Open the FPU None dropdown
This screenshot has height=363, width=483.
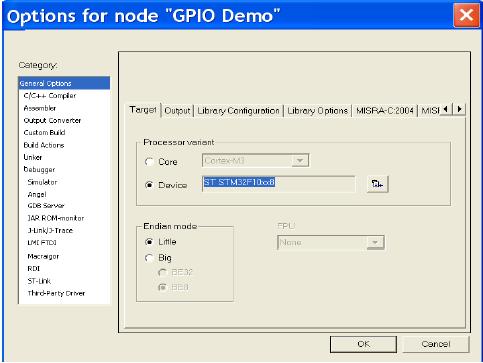coord(375,242)
